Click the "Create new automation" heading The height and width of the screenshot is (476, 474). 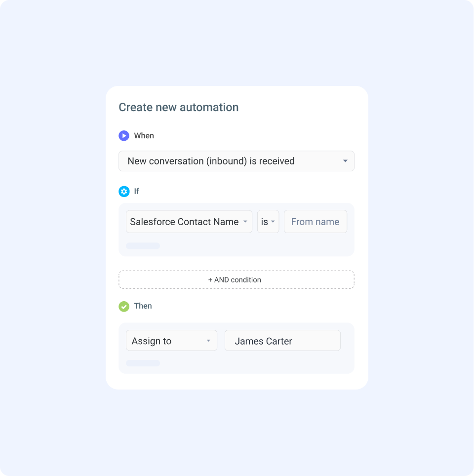coord(178,107)
